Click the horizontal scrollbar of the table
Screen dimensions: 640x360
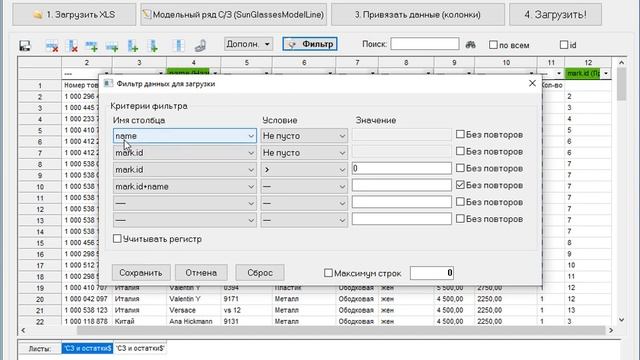(x=340, y=330)
